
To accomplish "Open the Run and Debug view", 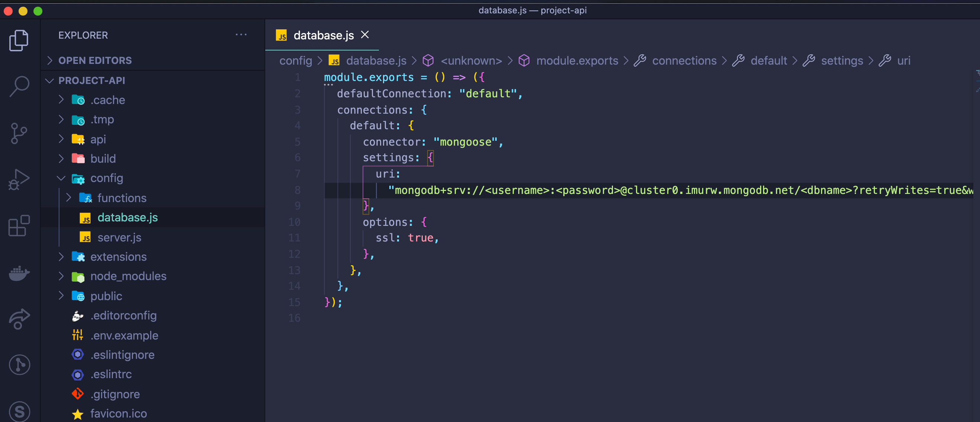I will click(19, 179).
